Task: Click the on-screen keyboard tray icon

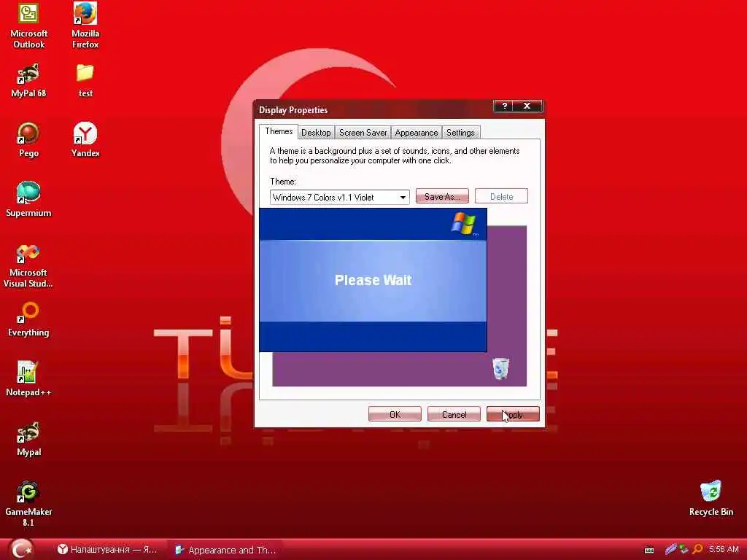Action: pyautogui.click(x=649, y=550)
